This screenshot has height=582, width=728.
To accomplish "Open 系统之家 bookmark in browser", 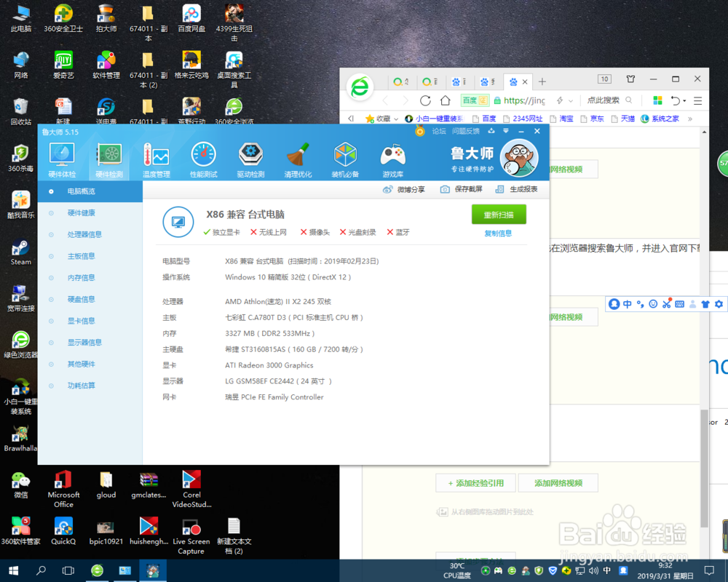I will tap(660, 119).
